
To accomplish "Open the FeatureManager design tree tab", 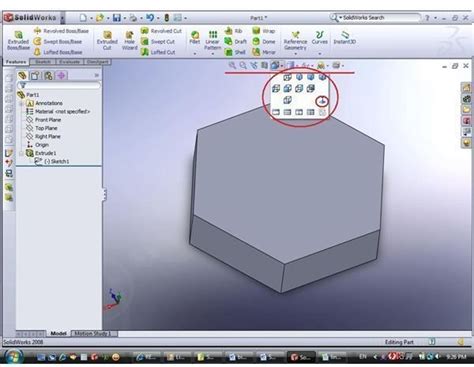I will point(22,76).
